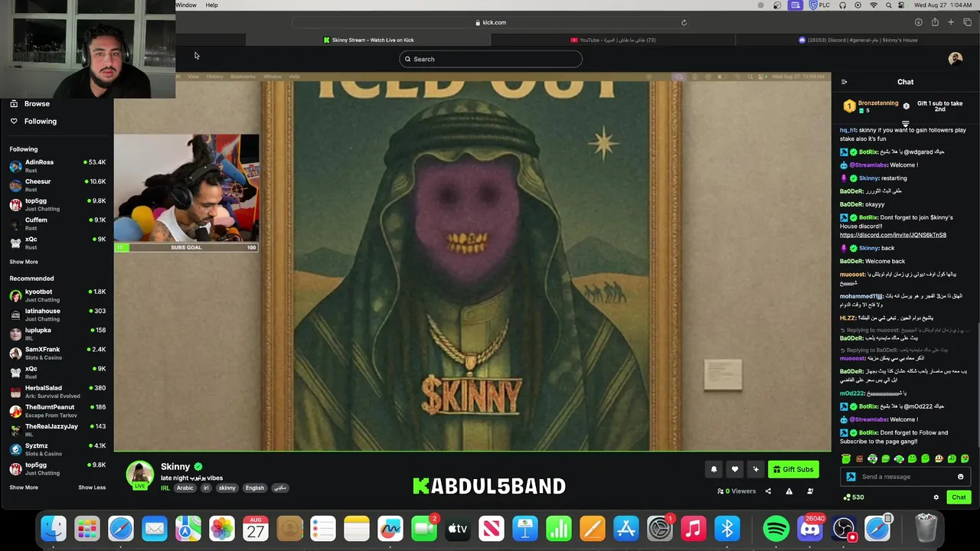Image resolution: width=980 pixels, height=551 pixels.
Task: Collapse recommended list with Show Less
Action: pos(92,487)
